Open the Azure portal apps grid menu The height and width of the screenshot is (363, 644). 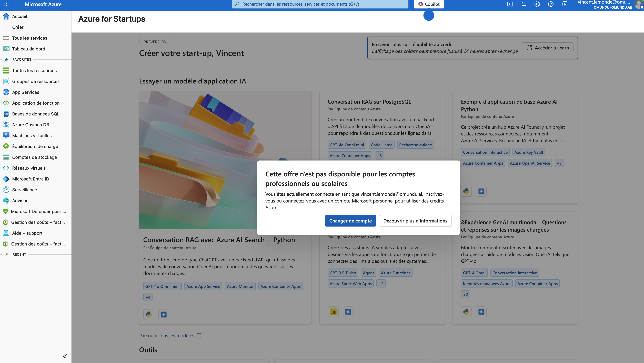(6, 4)
